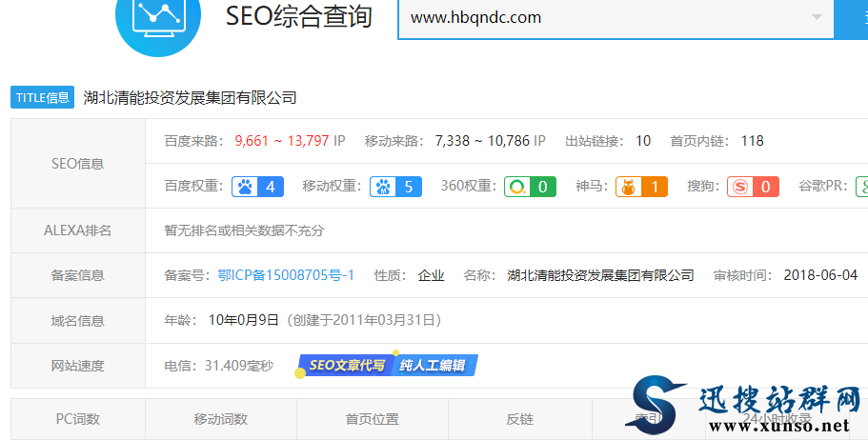868x440 pixels.
Task: Open the 鄂ICP备15008705号-1 record link
Action: pos(286,275)
